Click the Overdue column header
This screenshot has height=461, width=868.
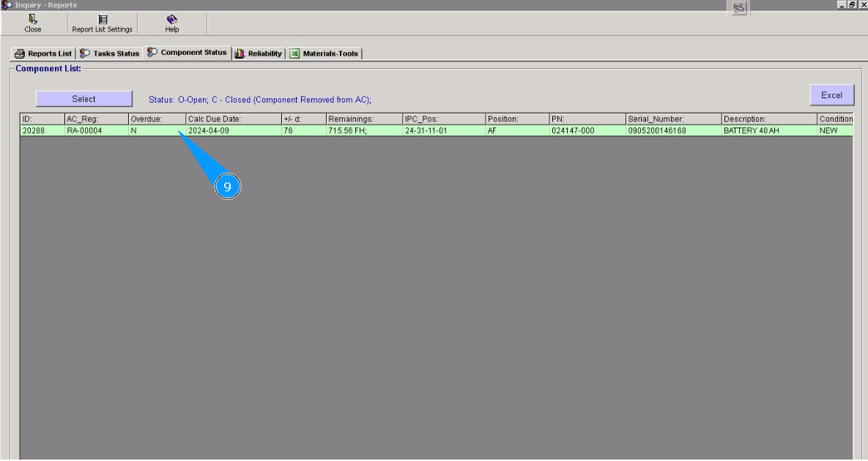click(x=157, y=119)
